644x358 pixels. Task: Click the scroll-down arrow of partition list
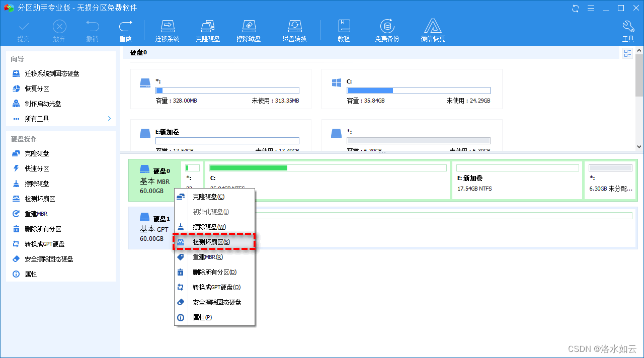coord(639,146)
